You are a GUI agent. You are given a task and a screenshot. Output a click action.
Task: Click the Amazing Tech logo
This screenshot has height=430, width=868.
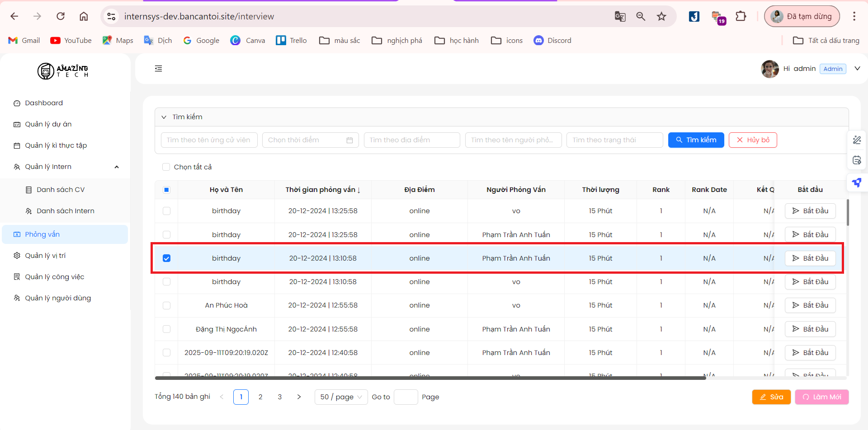(x=63, y=71)
